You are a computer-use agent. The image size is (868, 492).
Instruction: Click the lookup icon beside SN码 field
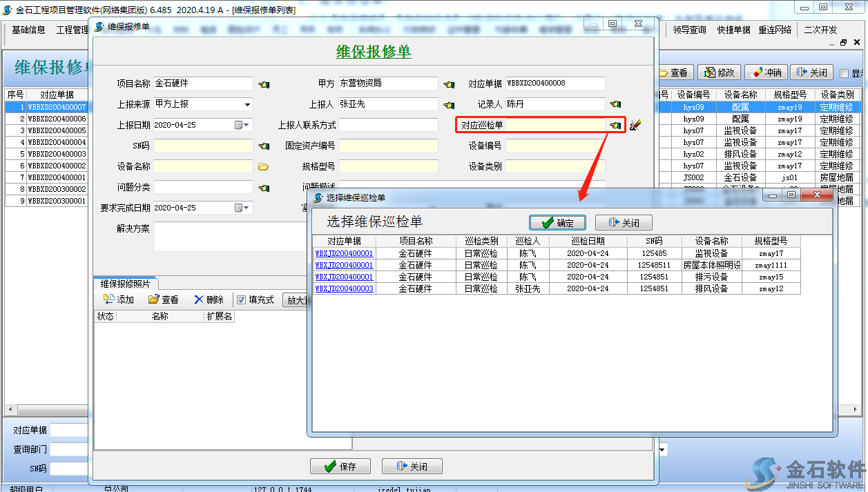point(264,146)
